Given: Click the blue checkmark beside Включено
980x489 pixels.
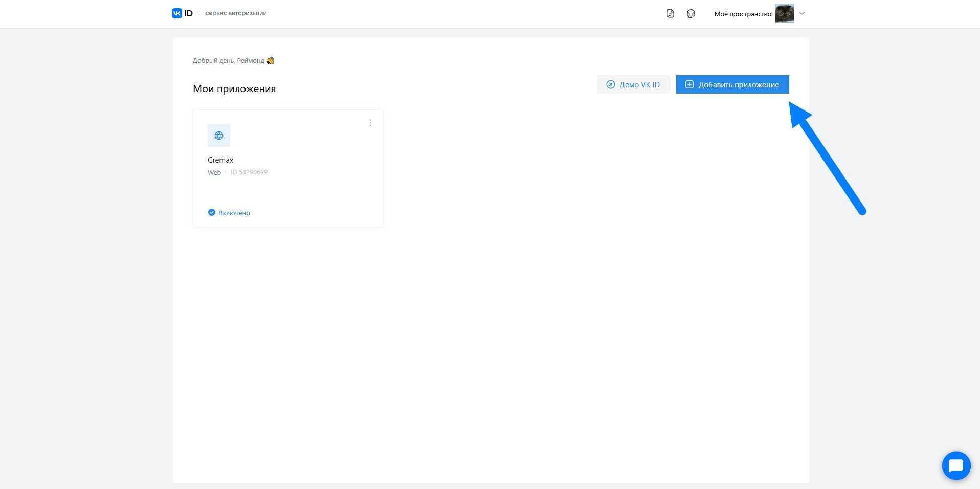Looking at the screenshot, I should click(212, 212).
